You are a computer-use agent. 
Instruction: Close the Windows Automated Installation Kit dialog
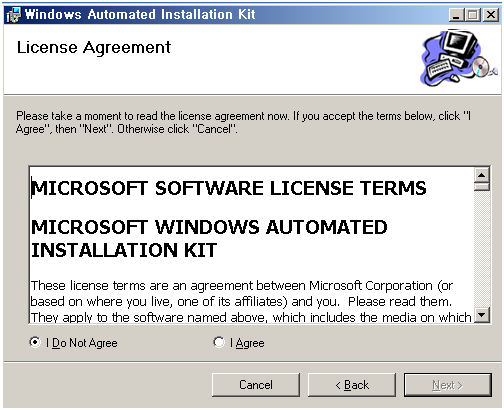[491, 15]
